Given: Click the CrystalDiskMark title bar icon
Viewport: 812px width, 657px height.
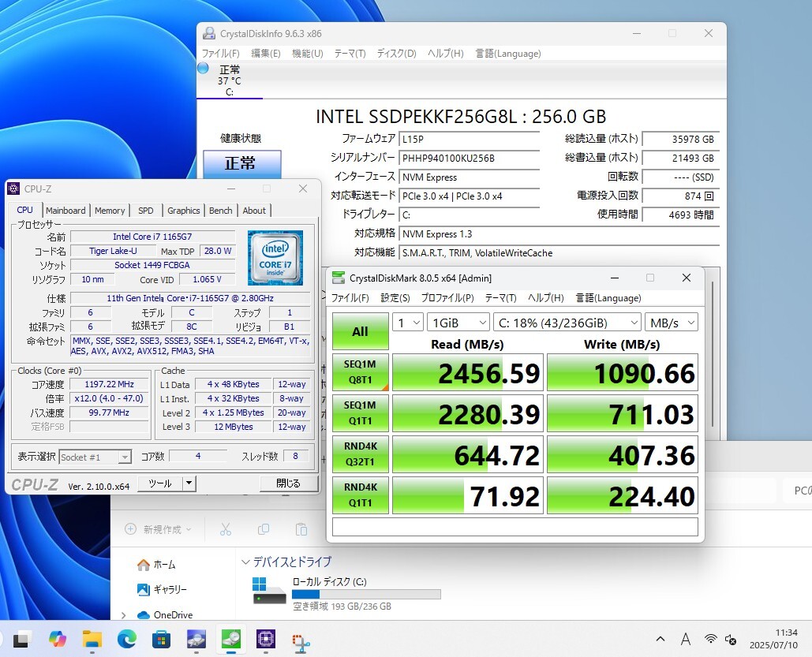Looking at the screenshot, I should [339, 278].
